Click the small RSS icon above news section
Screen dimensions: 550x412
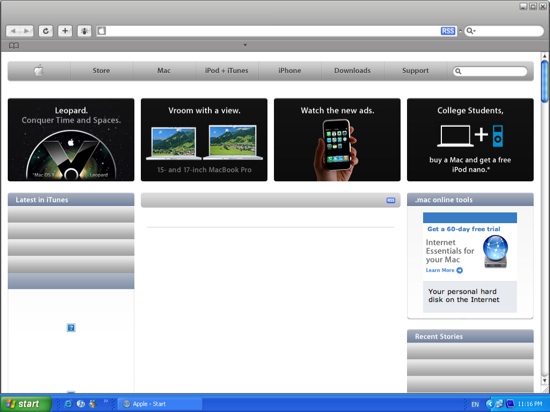pyautogui.click(x=390, y=200)
